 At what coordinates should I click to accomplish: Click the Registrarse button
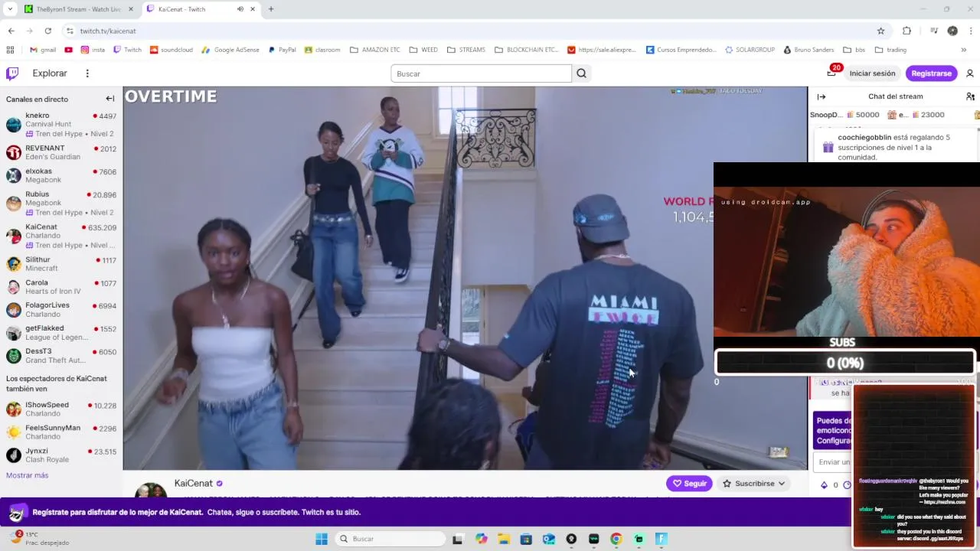pyautogui.click(x=931, y=73)
